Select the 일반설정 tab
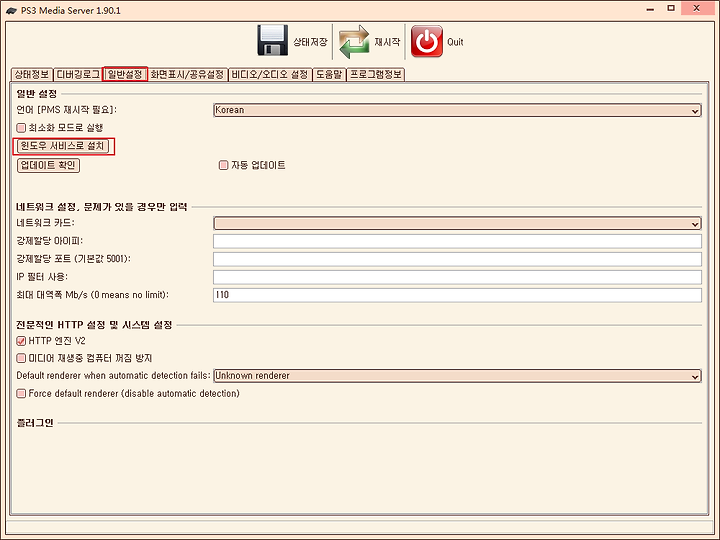The image size is (720, 540). coord(125,74)
